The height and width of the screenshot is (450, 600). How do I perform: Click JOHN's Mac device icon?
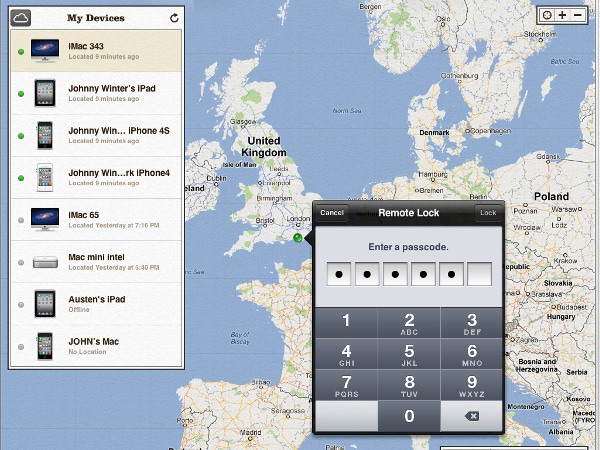click(45, 346)
